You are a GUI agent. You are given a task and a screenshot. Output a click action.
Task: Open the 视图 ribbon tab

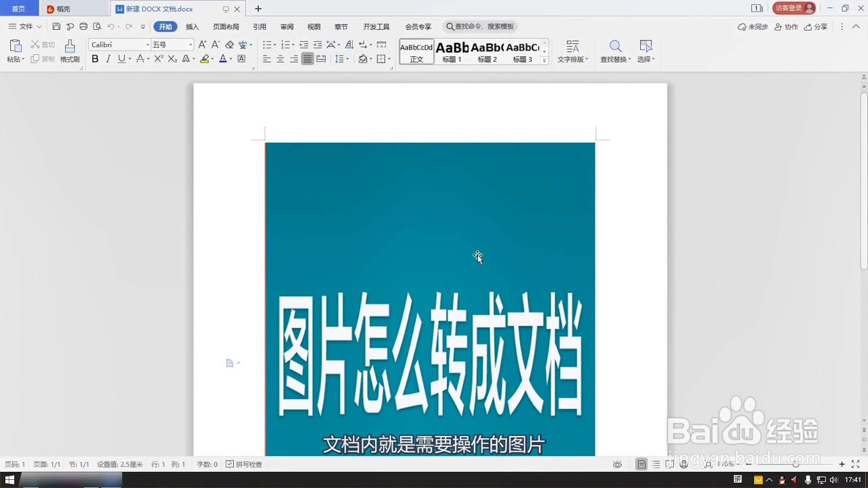[x=314, y=27]
